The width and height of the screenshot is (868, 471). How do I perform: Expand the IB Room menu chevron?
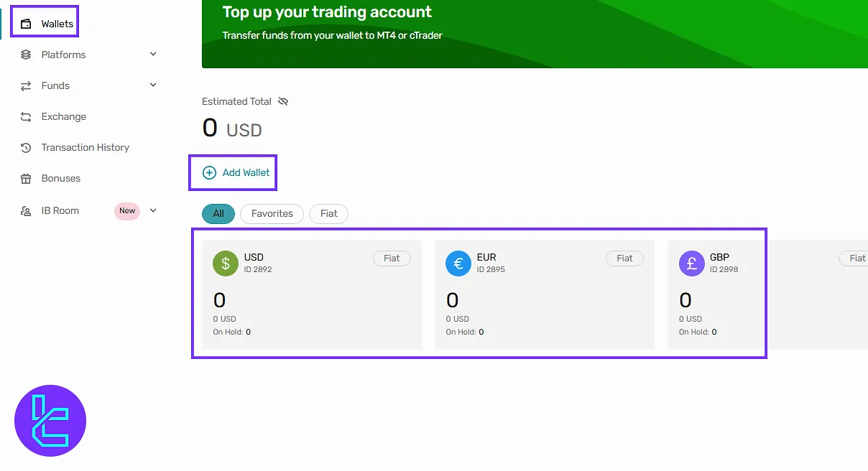point(153,210)
